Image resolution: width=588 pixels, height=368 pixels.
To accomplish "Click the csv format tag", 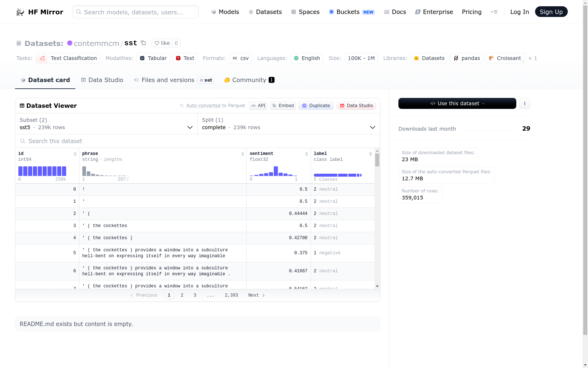I will [x=241, y=58].
